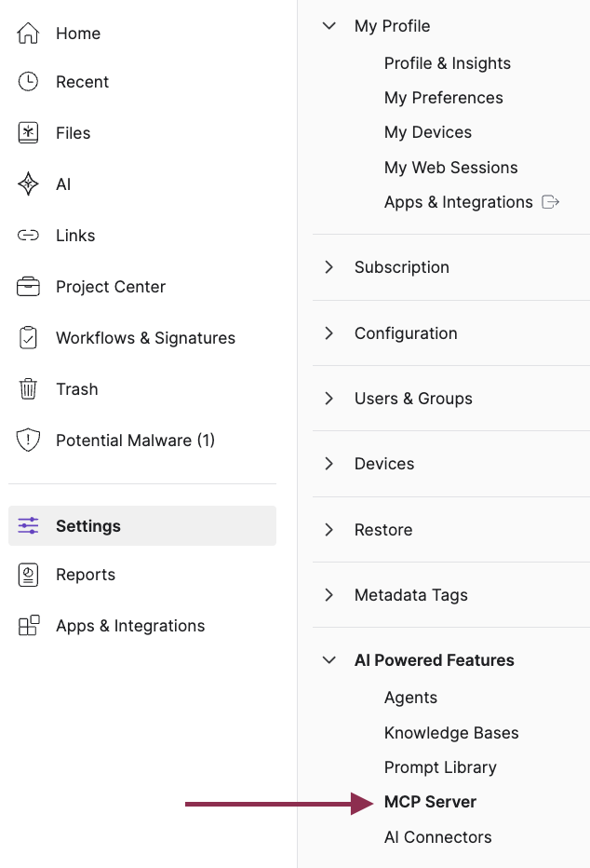
Task: Collapse the AI Powered Features chevron
Action: pyautogui.click(x=329, y=660)
